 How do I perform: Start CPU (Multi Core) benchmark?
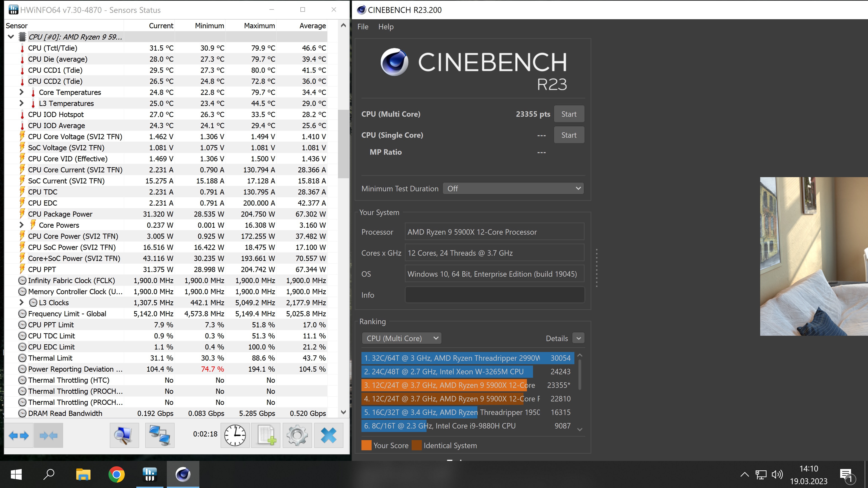click(569, 114)
